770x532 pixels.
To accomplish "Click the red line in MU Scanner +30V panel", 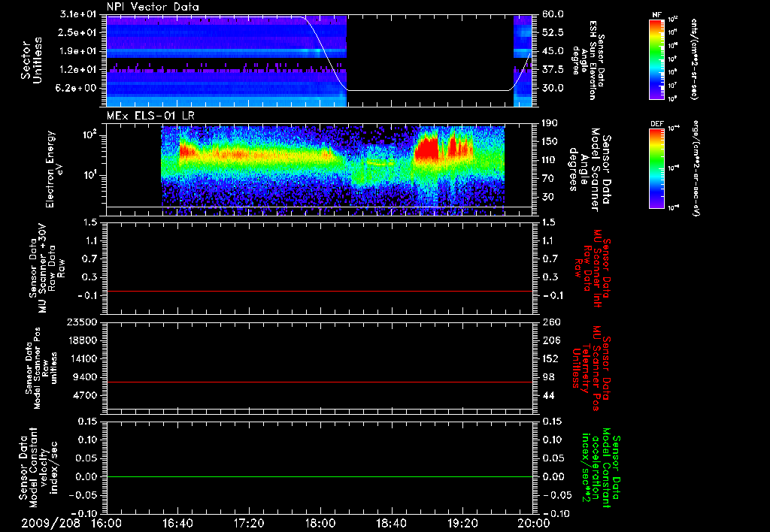I will point(320,291).
